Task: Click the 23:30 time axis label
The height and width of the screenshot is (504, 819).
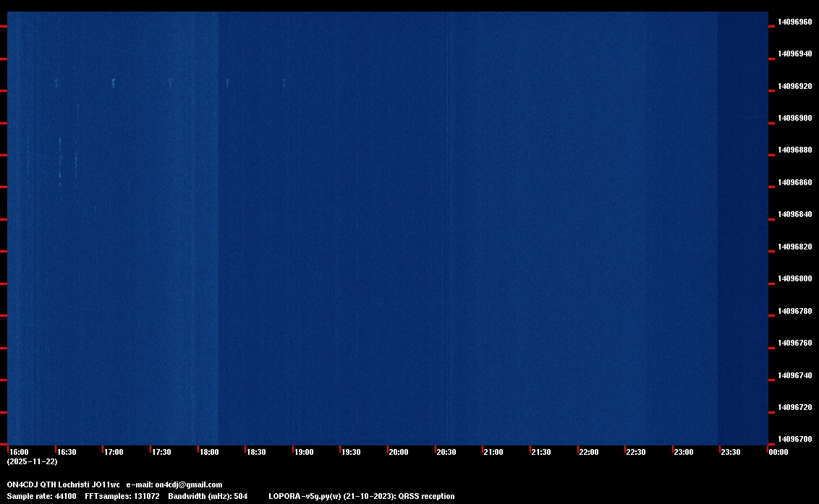Action: pyautogui.click(x=730, y=452)
